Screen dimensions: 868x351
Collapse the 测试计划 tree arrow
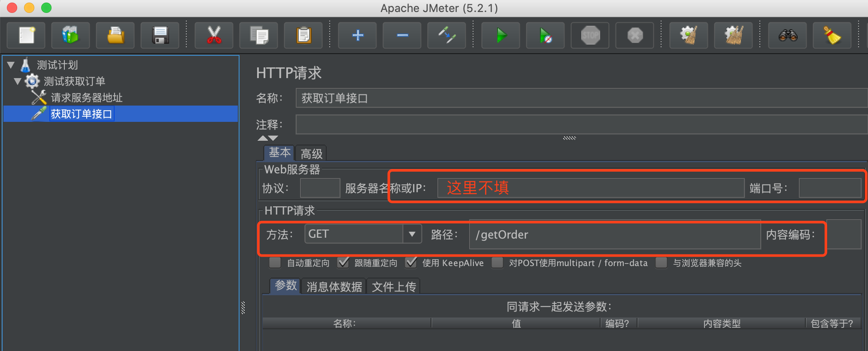pos(11,65)
